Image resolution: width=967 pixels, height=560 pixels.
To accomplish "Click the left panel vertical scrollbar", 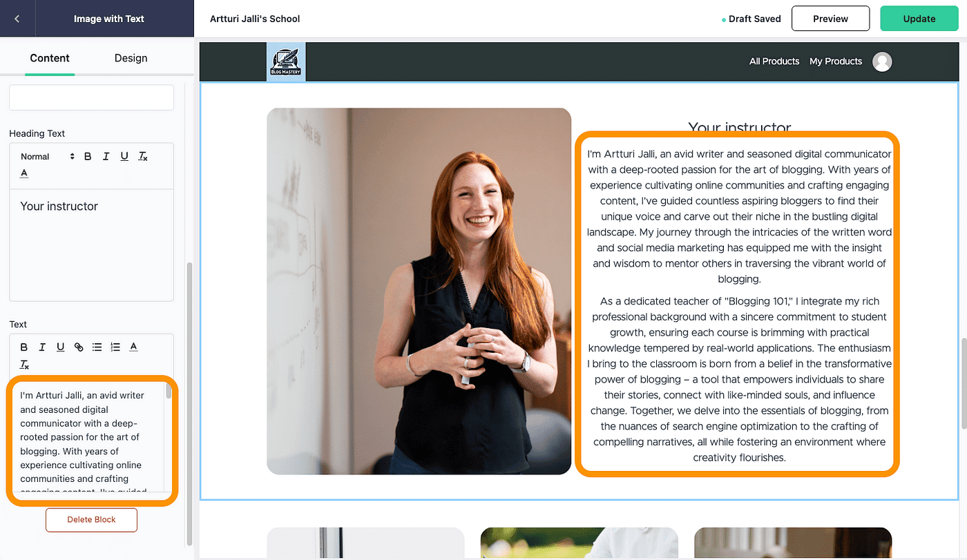I will pyautogui.click(x=190, y=404).
